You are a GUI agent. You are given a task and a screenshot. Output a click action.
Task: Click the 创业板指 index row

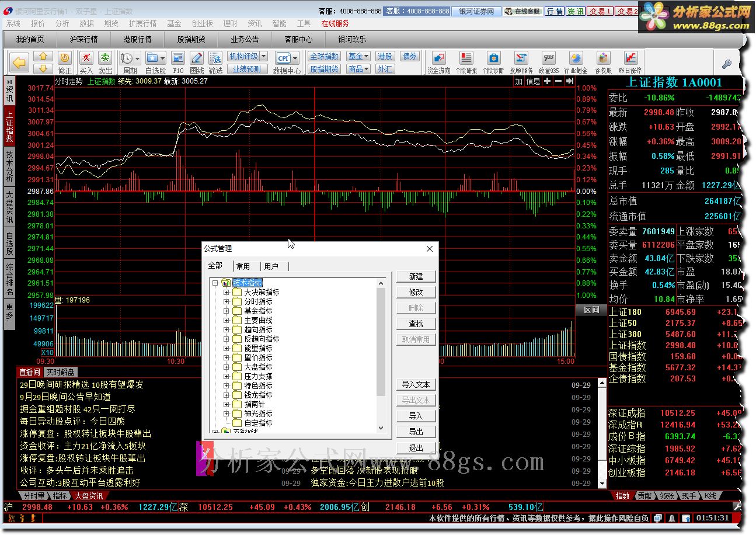[676, 473]
